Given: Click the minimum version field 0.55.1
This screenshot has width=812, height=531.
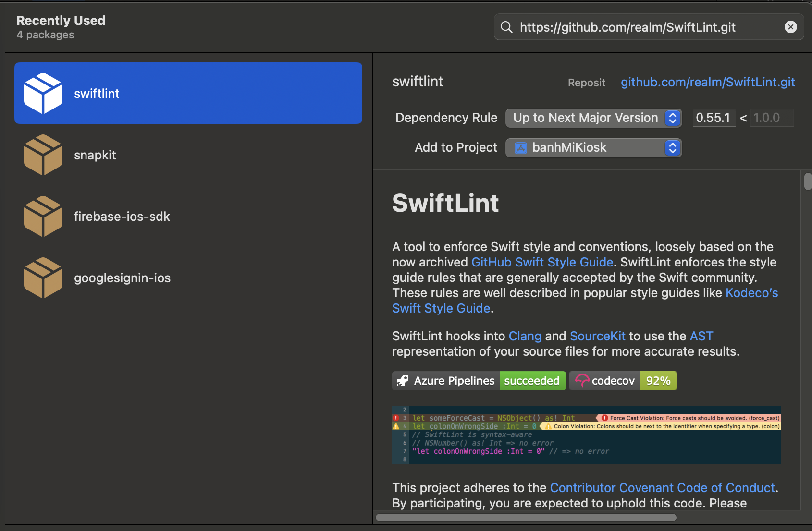Looking at the screenshot, I should click(x=714, y=118).
